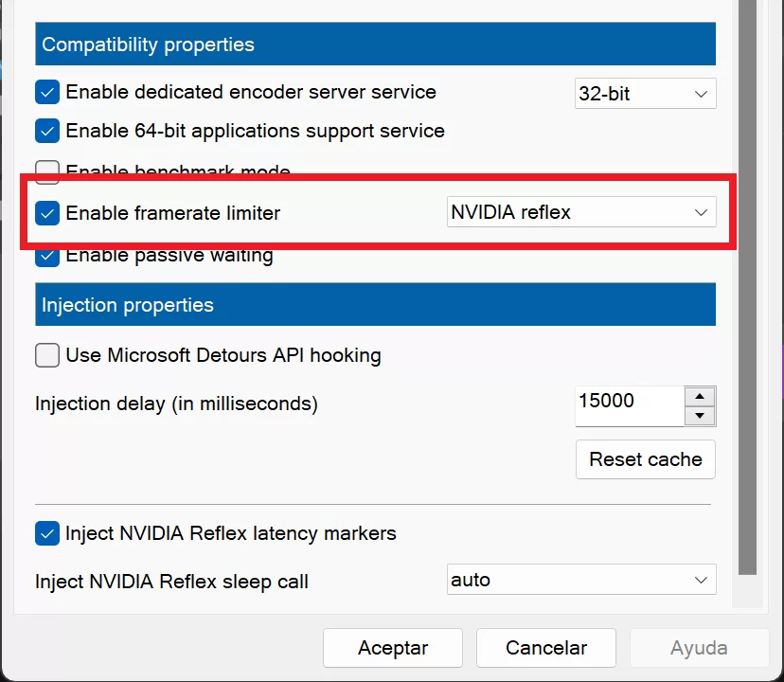784x682 pixels.
Task: Click the scrollbar track below the thumb
Action: coord(748,591)
